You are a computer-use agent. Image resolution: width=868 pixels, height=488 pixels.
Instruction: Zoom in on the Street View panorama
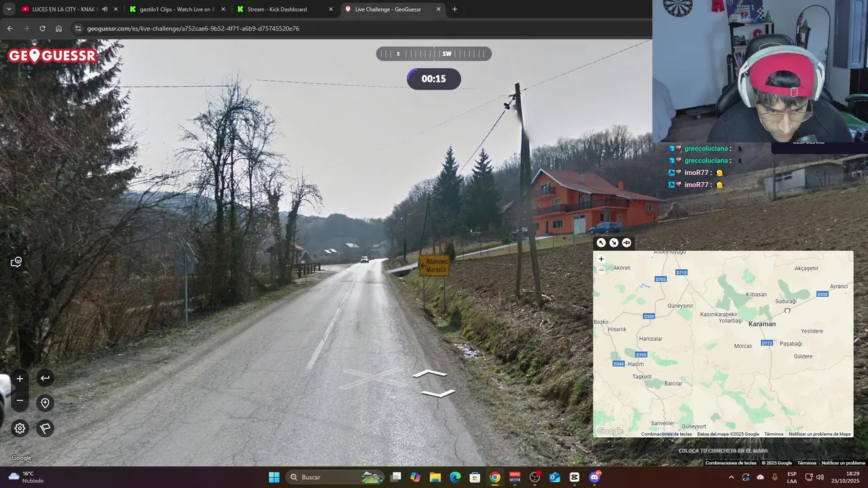[x=20, y=379]
